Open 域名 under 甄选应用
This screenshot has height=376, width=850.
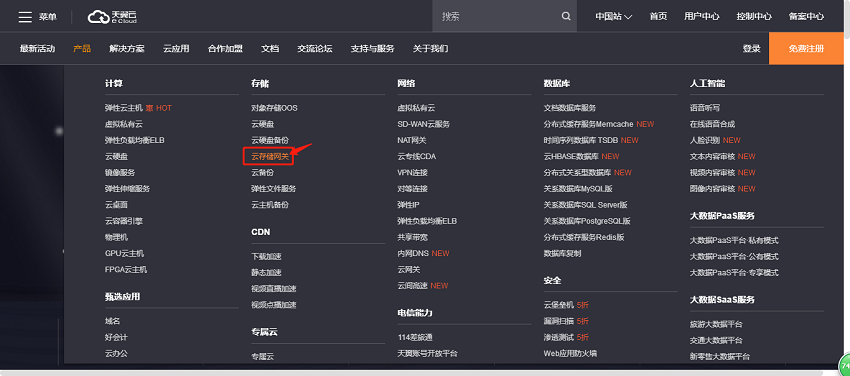coord(113,321)
